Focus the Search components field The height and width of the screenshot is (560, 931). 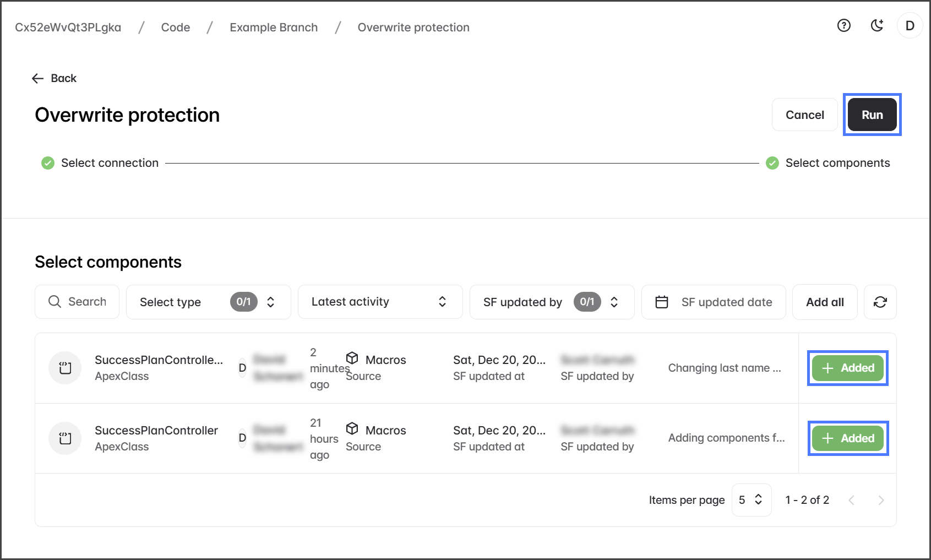[x=77, y=302]
